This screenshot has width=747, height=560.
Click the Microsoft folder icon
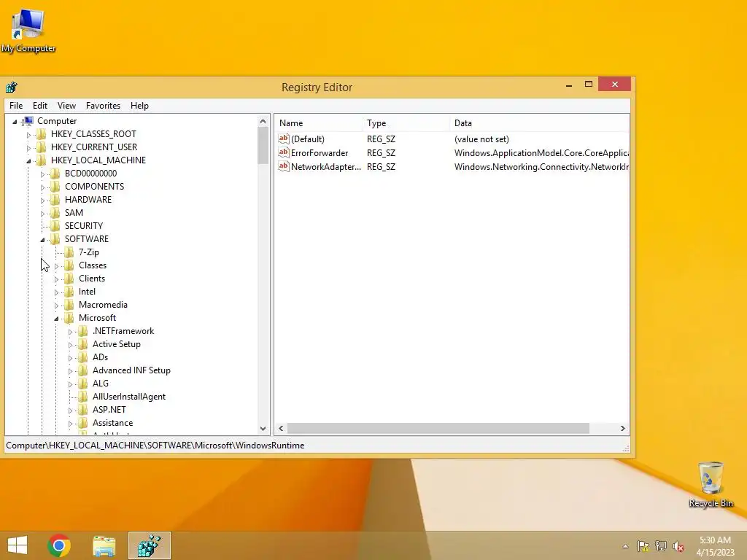69,318
